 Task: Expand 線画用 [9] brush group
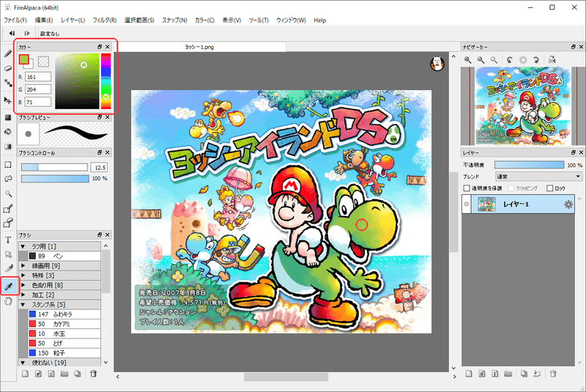point(23,266)
